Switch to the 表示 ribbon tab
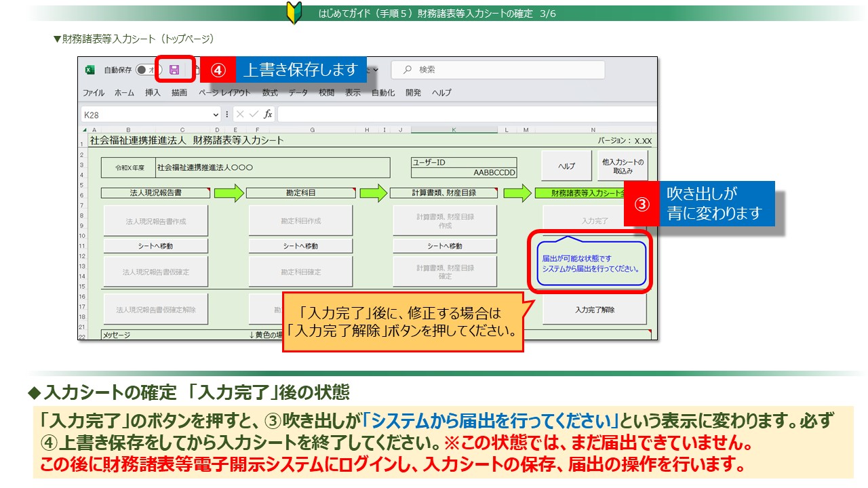Screen dimensions: 868x488 click(353, 93)
